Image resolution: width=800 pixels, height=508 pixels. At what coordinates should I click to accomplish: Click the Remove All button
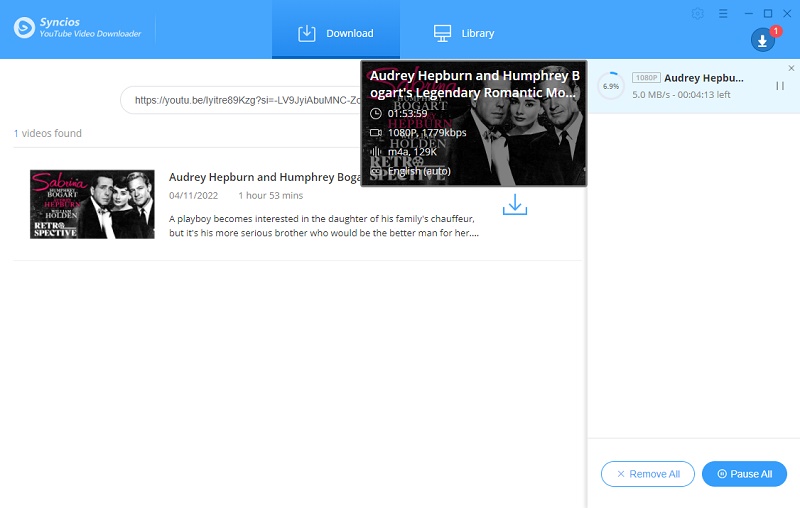(x=647, y=474)
